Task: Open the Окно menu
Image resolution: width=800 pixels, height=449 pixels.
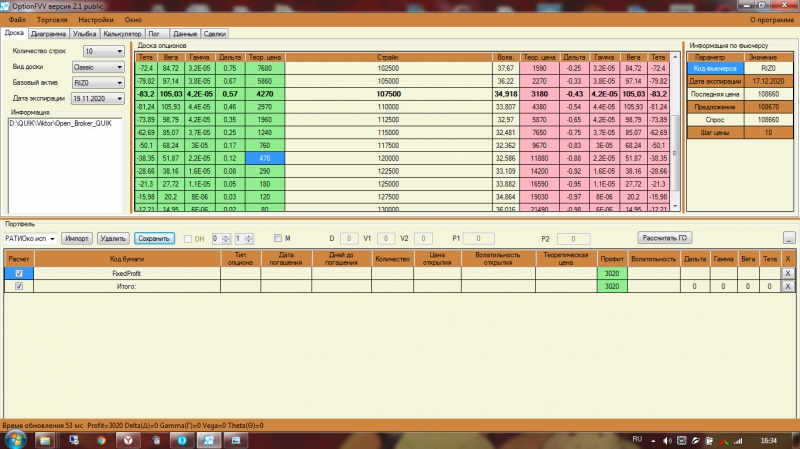Action: point(133,19)
